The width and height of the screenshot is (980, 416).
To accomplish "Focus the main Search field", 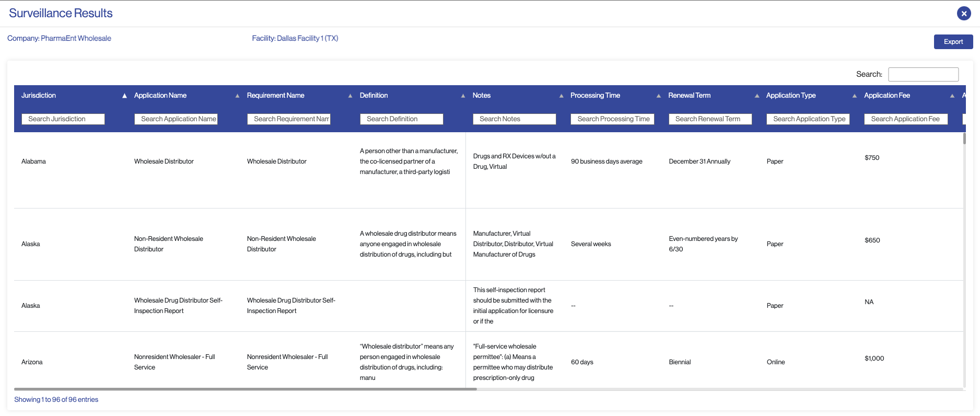I will click(923, 74).
